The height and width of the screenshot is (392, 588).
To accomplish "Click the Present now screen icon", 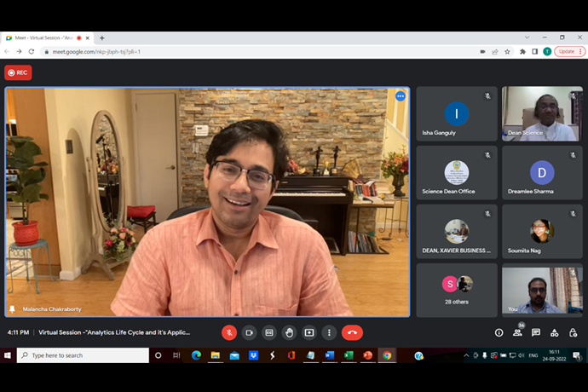I will pos(309,332).
